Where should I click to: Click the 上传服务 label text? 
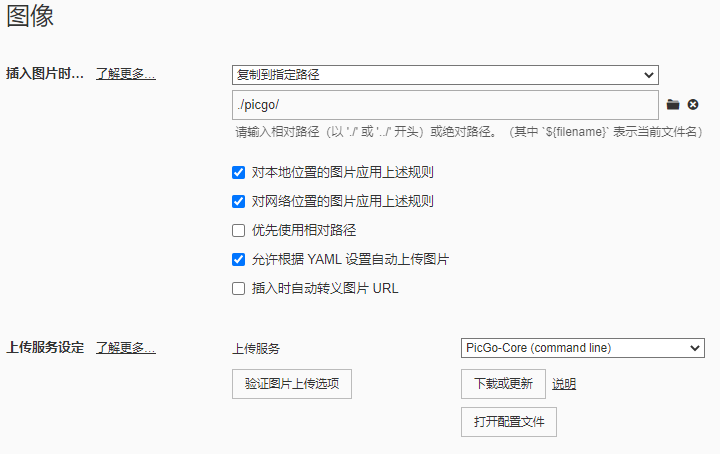pos(256,348)
